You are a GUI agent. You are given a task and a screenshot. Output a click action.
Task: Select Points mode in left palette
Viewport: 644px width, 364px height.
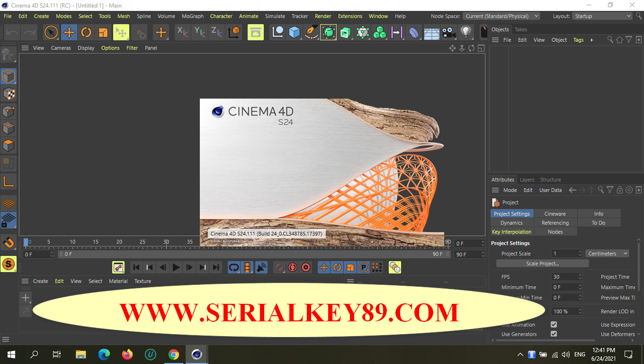[9, 111]
